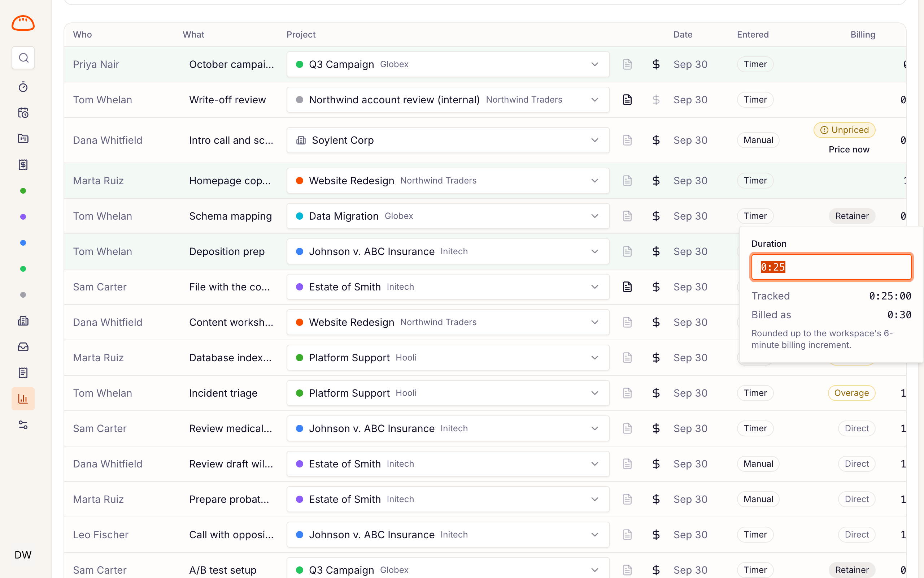The image size is (924, 578).
Task: Expand the Q3 Campaign project dropdown for Priya Nair
Action: click(x=448, y=64)
